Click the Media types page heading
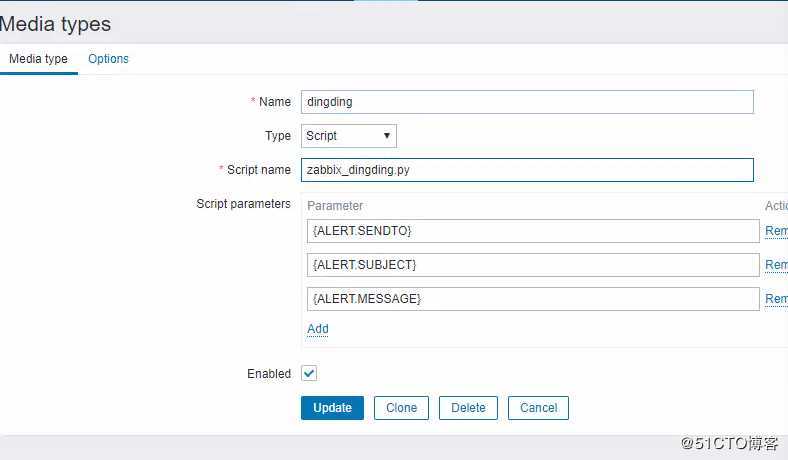Image resolution: width=788 pixels, height=460 pixels. pyautogui.click(x=56, y=24)
